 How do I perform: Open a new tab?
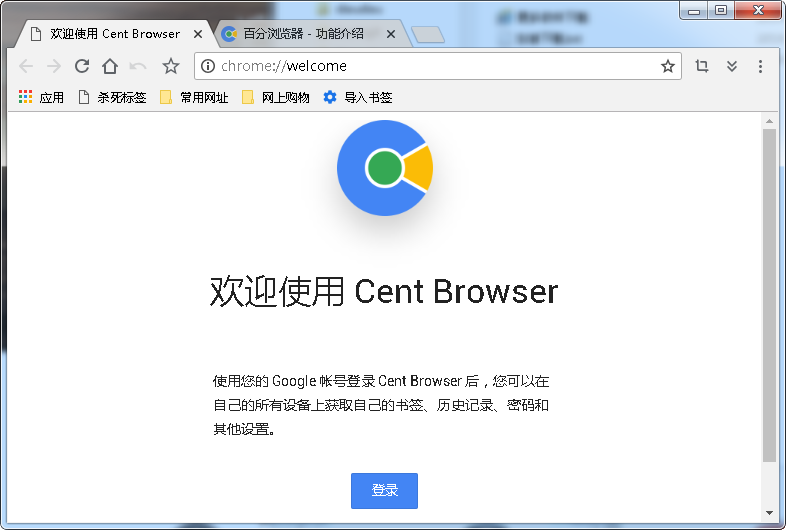click(x=428, y=35)
